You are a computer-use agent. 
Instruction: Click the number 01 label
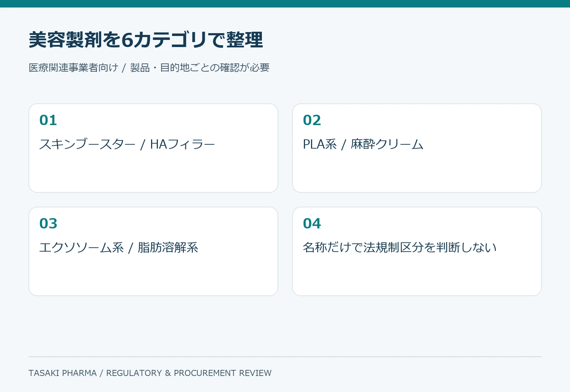point(48,120)
